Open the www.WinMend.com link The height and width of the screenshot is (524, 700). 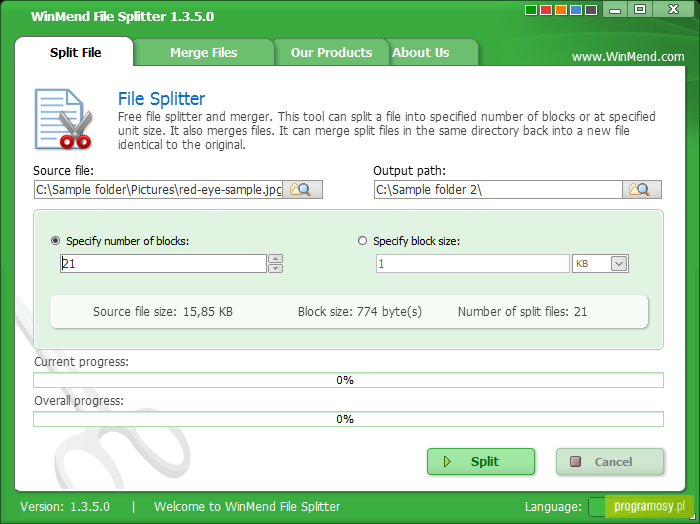tap(628, 57)
